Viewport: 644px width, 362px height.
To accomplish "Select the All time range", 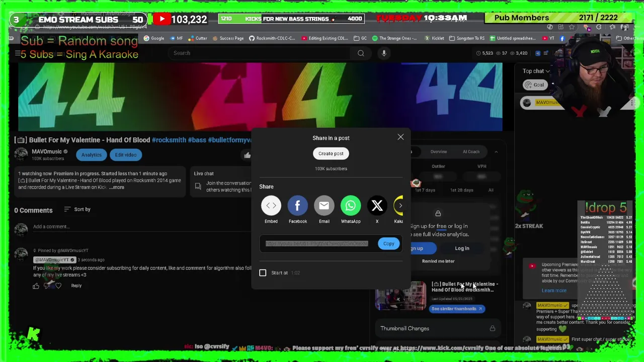I will [491, 190].
